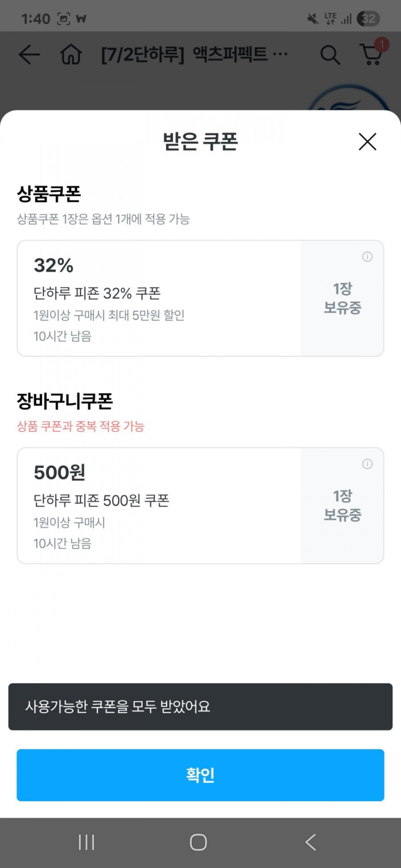The image size is (401, 868).
Task: Tap the 사용가능한 쿠폰을 모두 받았어요 toast
Action: [x=200, y=707]
